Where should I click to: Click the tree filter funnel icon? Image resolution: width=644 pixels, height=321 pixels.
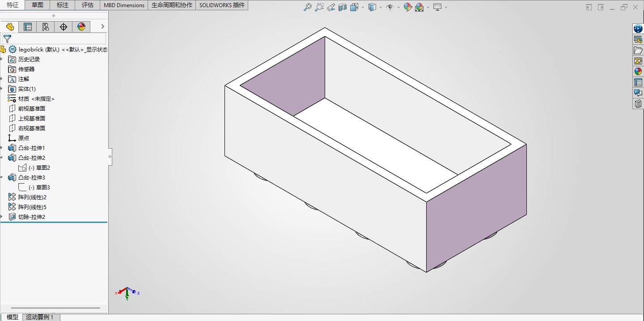pos(7,39)
